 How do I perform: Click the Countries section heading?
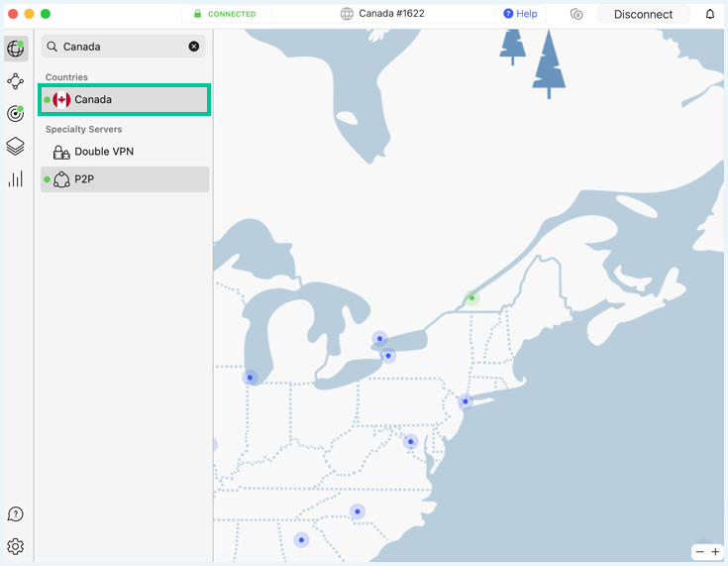66,77
